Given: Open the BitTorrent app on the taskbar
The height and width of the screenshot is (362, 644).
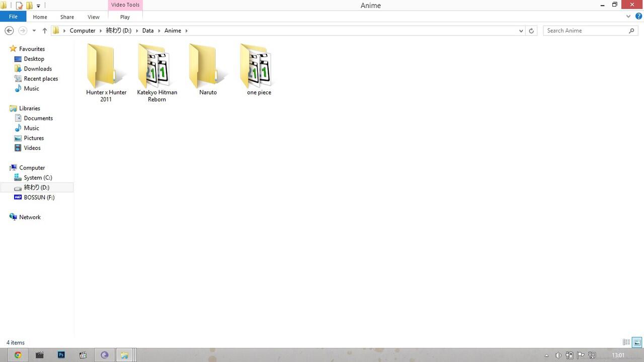Looking at the screenshot, I should click(105, 355).
